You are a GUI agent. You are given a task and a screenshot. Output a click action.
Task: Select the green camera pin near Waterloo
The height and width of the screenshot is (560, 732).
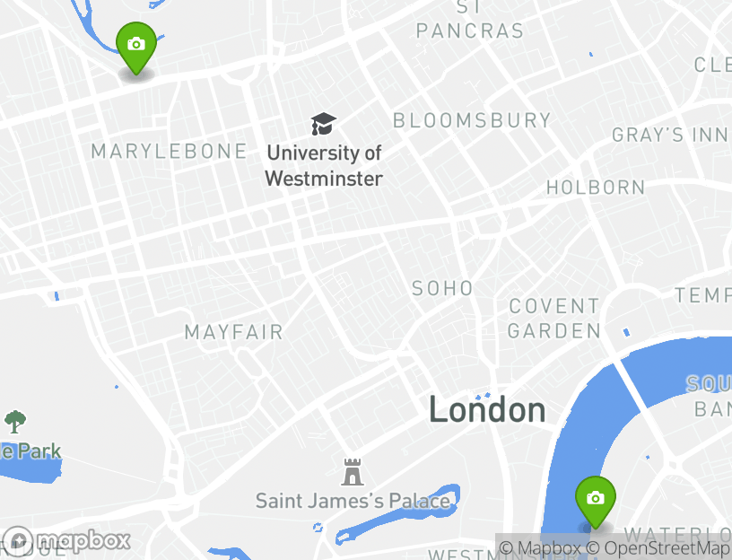(x=596, y=503)
